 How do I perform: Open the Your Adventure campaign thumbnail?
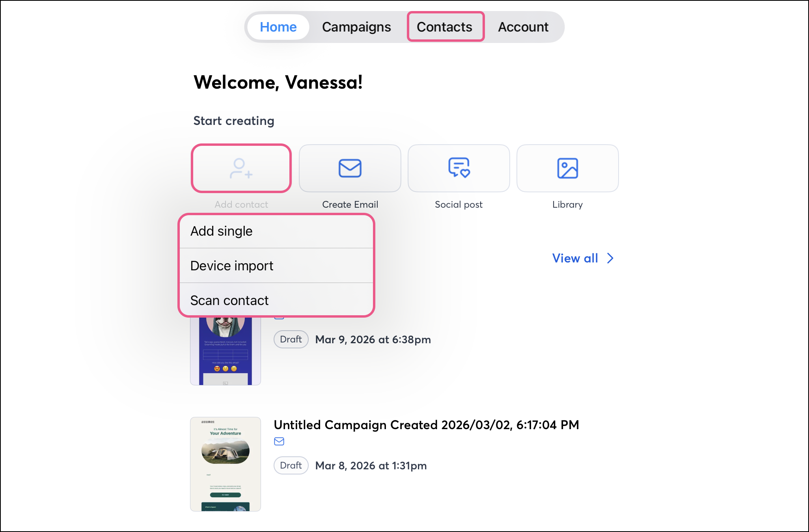pos(226,464)
